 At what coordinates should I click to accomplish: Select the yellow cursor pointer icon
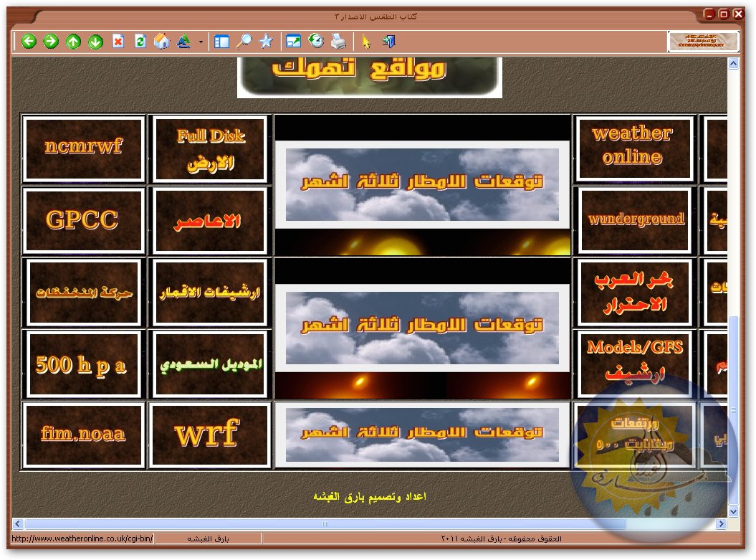366,42
